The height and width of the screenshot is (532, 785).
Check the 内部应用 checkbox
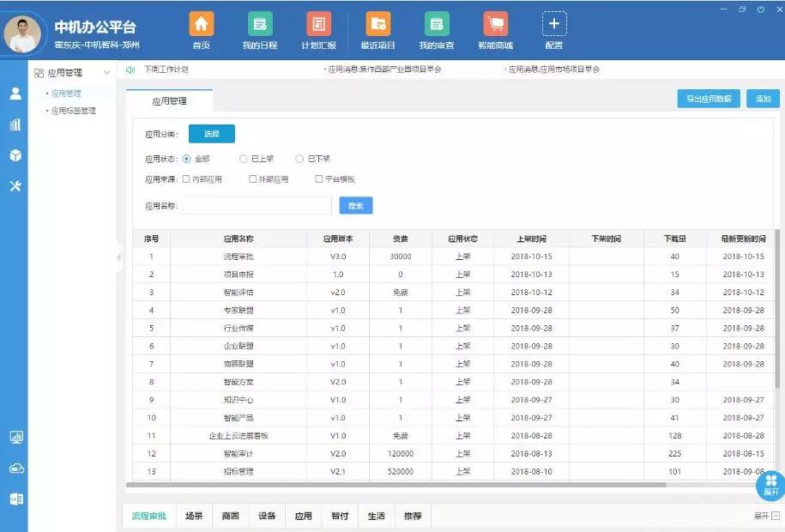point(185,178)
